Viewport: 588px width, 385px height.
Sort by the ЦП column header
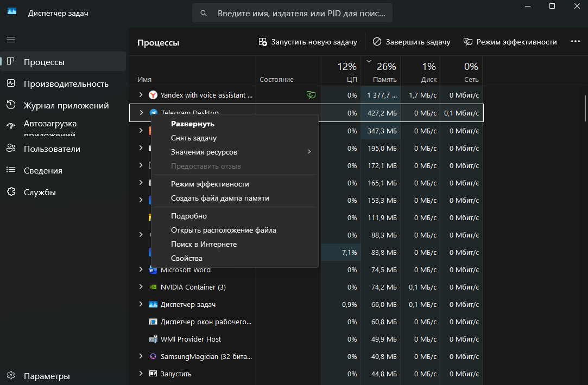point(341,71)
